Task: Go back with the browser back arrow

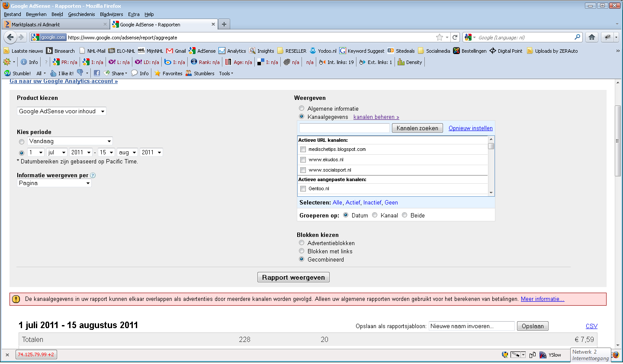Action: click(x=10, y=37)
